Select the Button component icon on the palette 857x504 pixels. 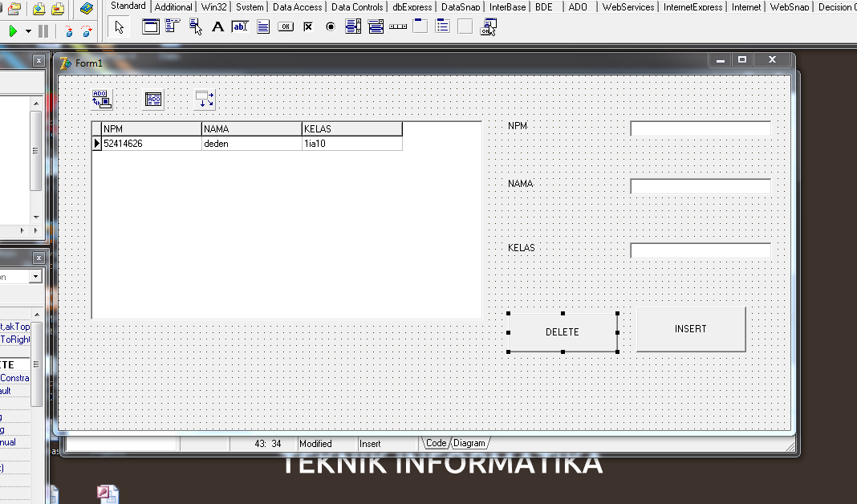(285, 26)
